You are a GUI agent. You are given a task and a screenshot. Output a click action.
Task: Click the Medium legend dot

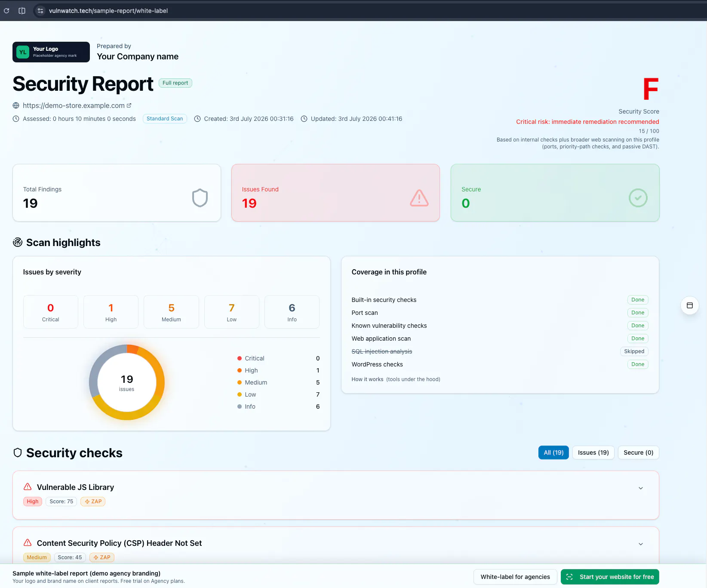click(240, 382)
